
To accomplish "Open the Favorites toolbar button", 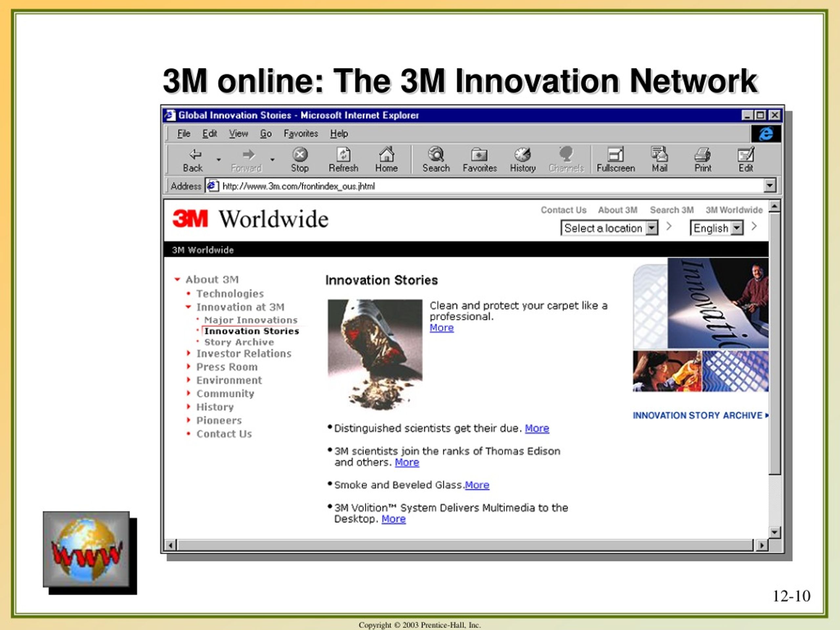I will click(480, 160).
